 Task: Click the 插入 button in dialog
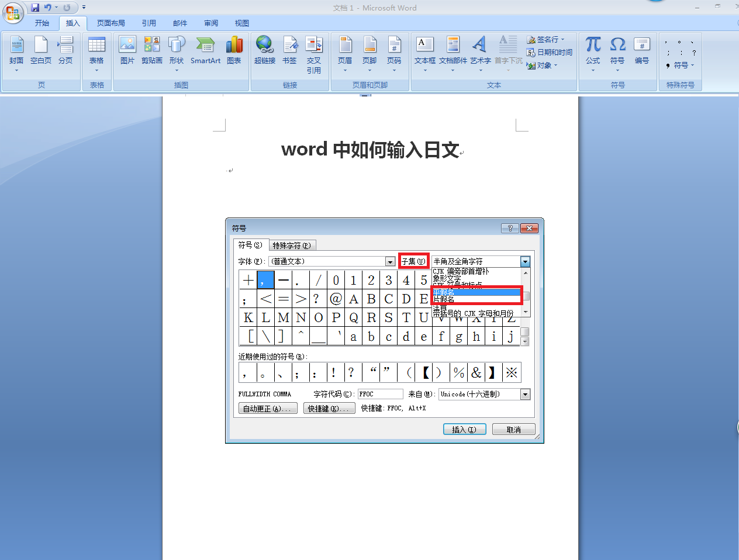(464, 430)
